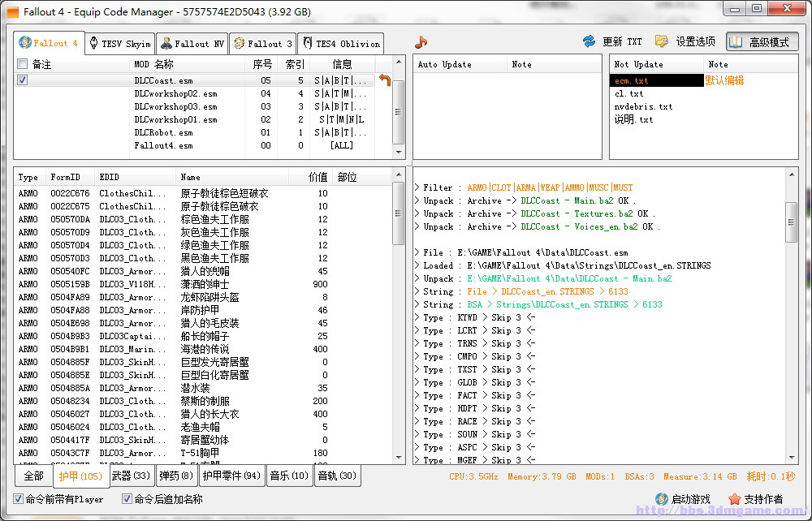Sort the item list by 价值 column
This screenshot has width=812, height=521.
317,177
